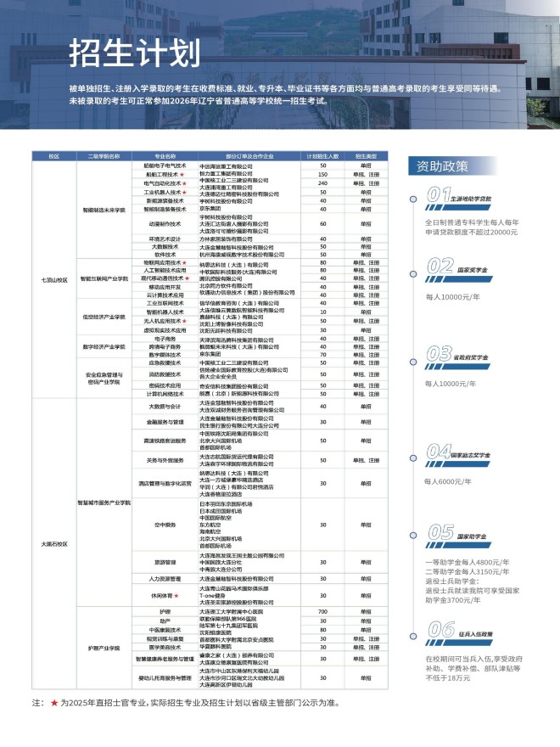The image size is (560, 747).
Task: Click the 02 national scholarship number badge
Action: pyautogui.click(x=440, y=267)
